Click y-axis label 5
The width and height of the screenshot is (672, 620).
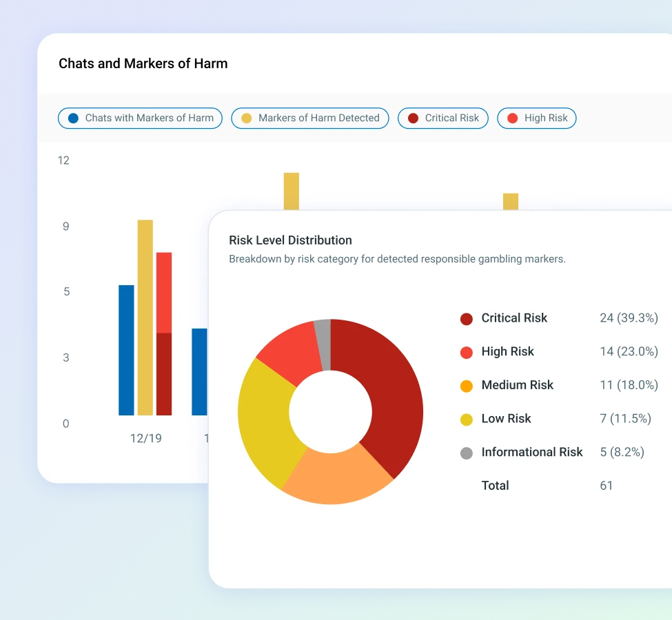click(x=66, y=292)
